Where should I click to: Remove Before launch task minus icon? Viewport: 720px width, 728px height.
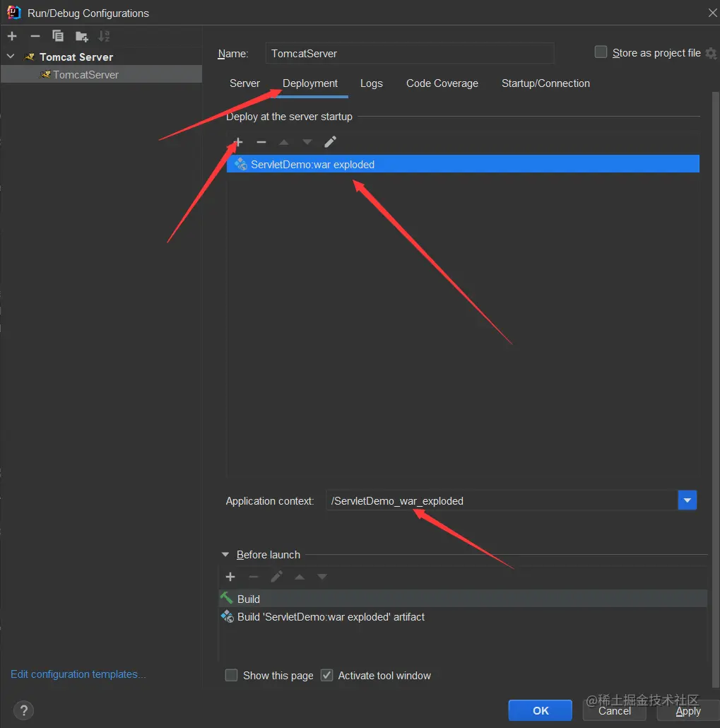[x=254, y=577]
